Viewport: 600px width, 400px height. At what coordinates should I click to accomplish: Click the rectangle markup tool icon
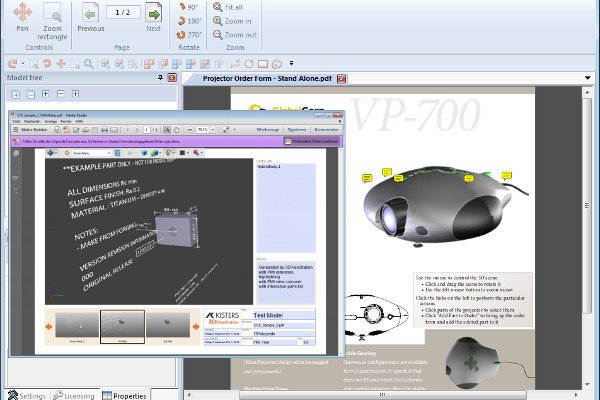262,64
